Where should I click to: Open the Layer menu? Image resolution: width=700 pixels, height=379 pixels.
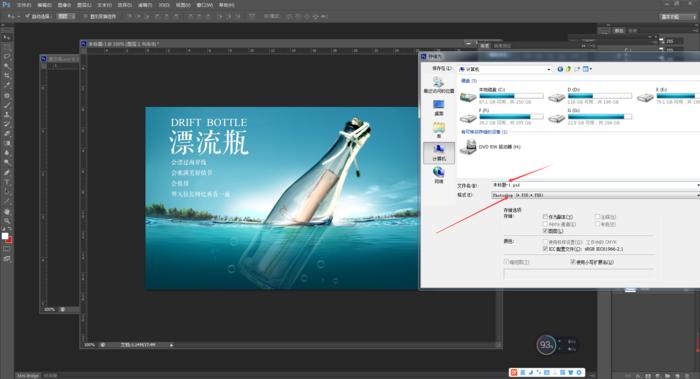84,5
